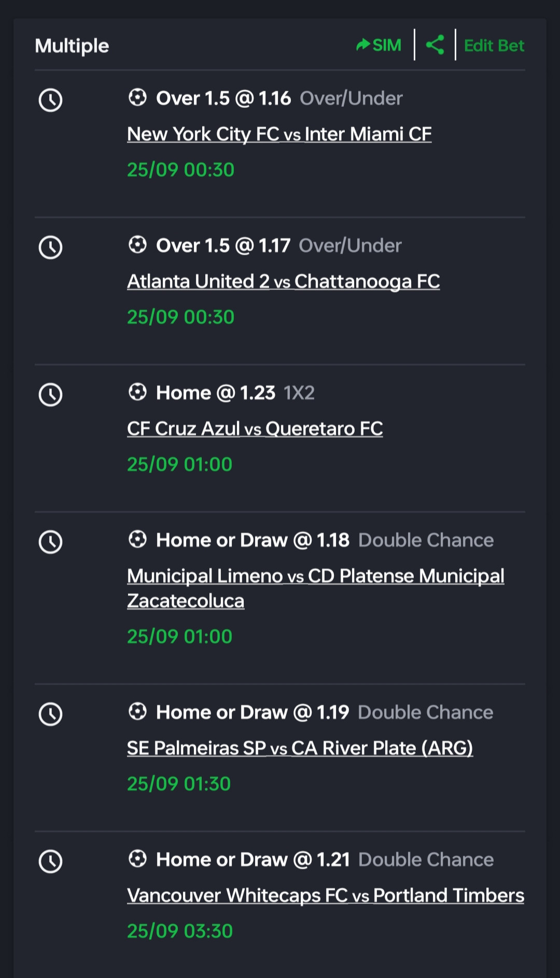Tap soccer ball icon next to Over 1.5 @ 1.16
Screen dimensions: 560x978
click(x=137, y=98)
